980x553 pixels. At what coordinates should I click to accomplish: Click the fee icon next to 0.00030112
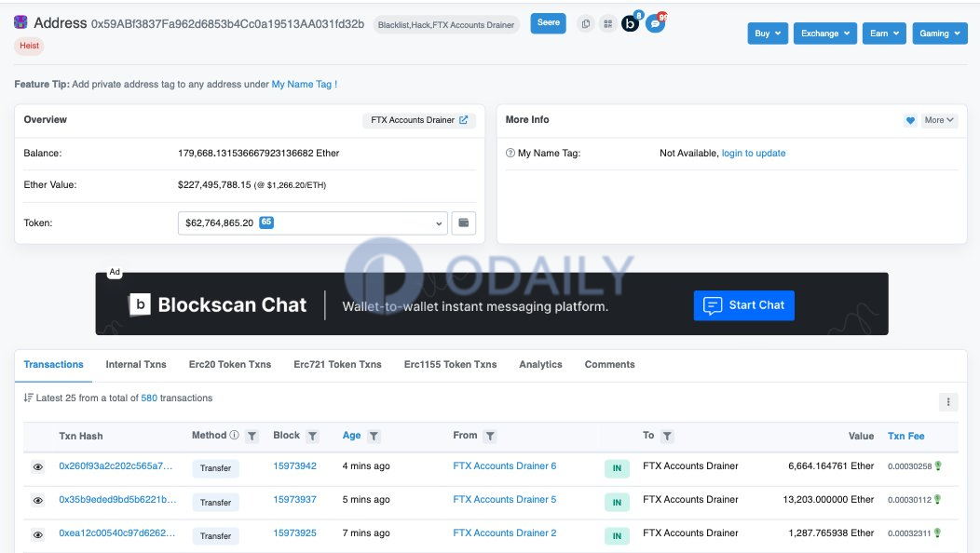coord(937,499)
